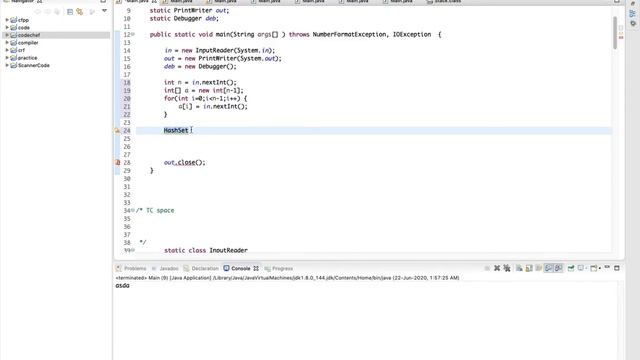
Task: Select the codechef project in Navigator
Action: (x=56, y=35)
